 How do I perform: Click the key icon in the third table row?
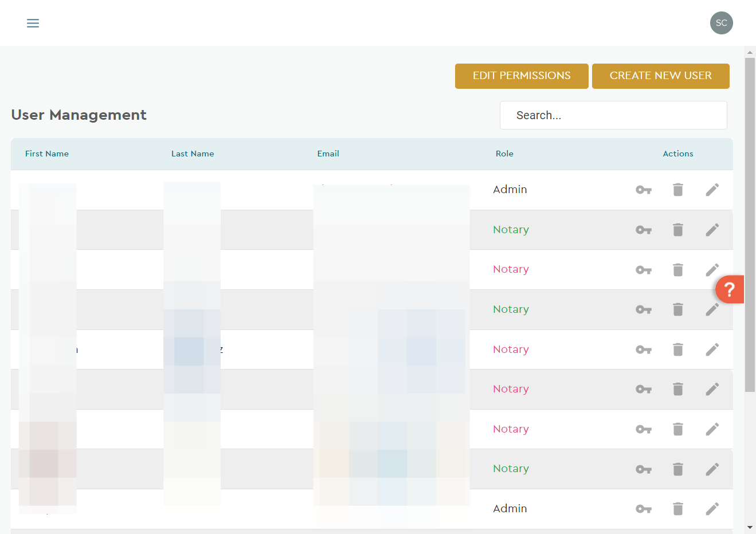644,270
